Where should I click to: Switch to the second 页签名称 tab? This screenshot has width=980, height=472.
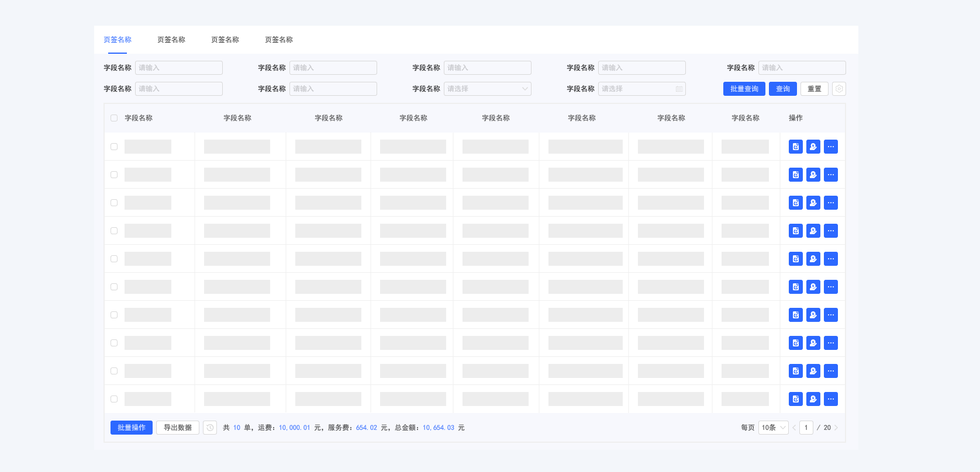pos(171,40)
